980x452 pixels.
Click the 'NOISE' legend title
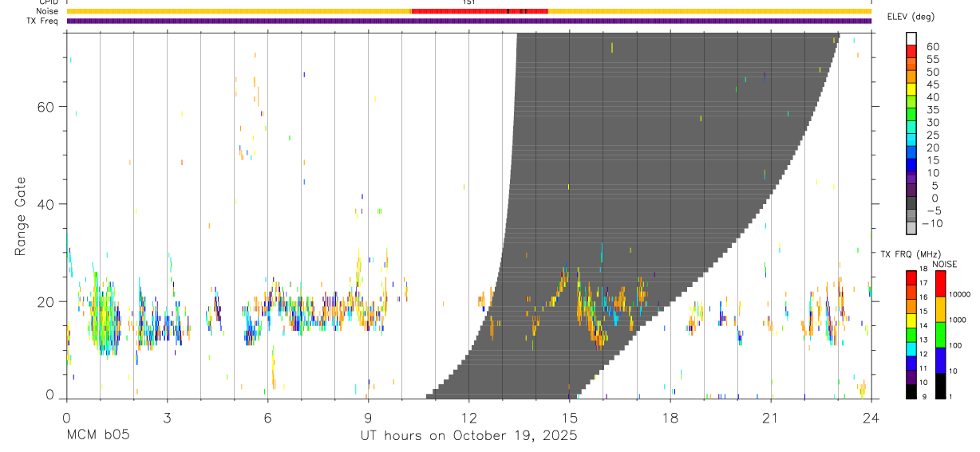pos(945,264)
